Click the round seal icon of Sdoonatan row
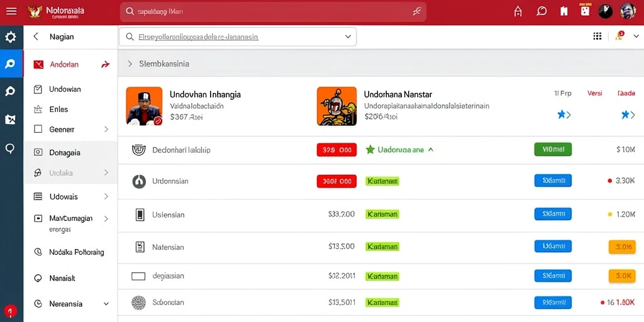Screen dimensions: 644x322 point(138,303)
